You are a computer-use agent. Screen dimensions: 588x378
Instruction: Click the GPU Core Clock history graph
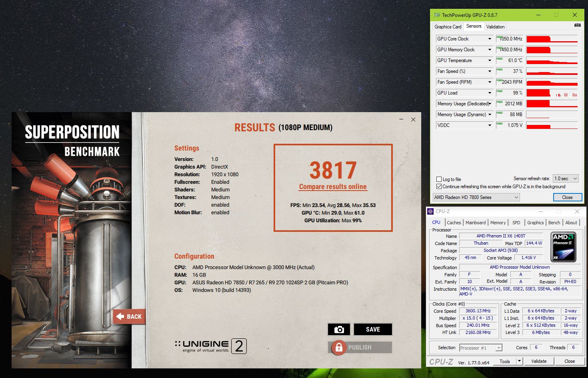click(x=552, y=39)
